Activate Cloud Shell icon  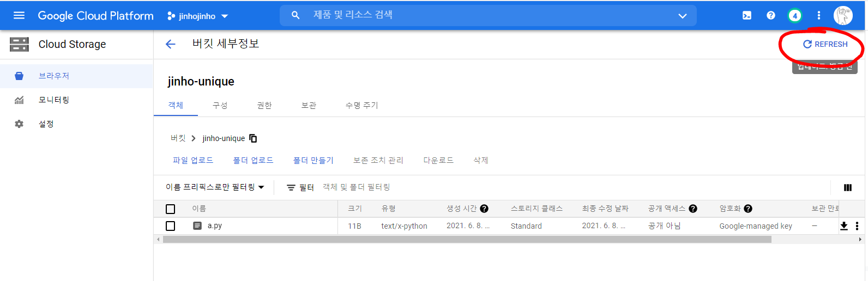(x=746, y=15)
